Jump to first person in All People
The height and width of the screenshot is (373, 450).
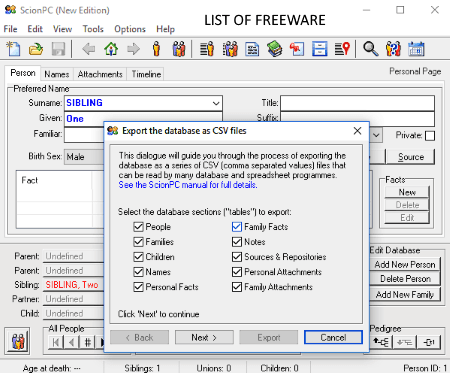pyautogui.click(x=56, y=342)
